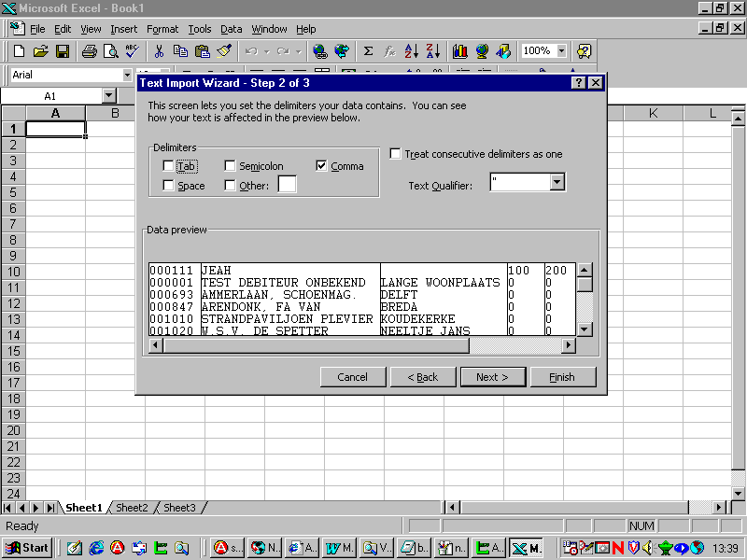Click the AutoSum sigma icon
The image size is (747, 560).
[x=368, y=51]
